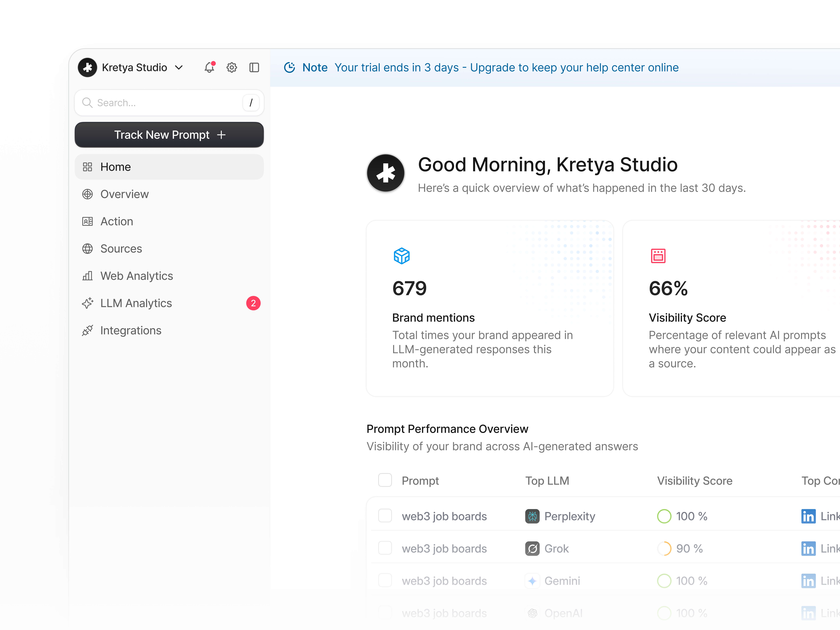Open the Integrations sidebar entry
The width and height of the screenshot is (840, 630).
(131, 330)
